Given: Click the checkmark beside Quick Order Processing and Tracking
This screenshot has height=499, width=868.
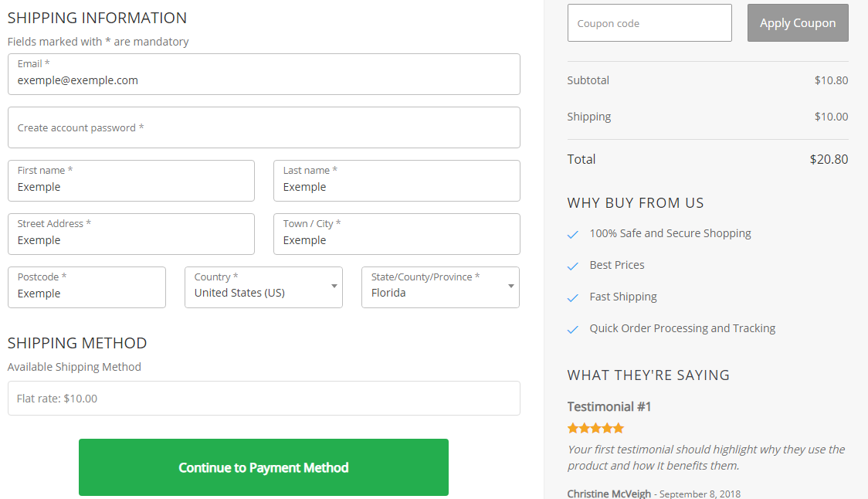Looking at the screenshot, I should (573, 328).
